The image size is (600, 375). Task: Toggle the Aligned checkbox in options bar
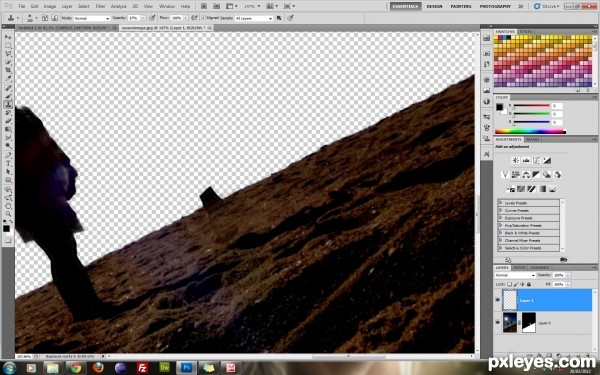pos(204,18)
